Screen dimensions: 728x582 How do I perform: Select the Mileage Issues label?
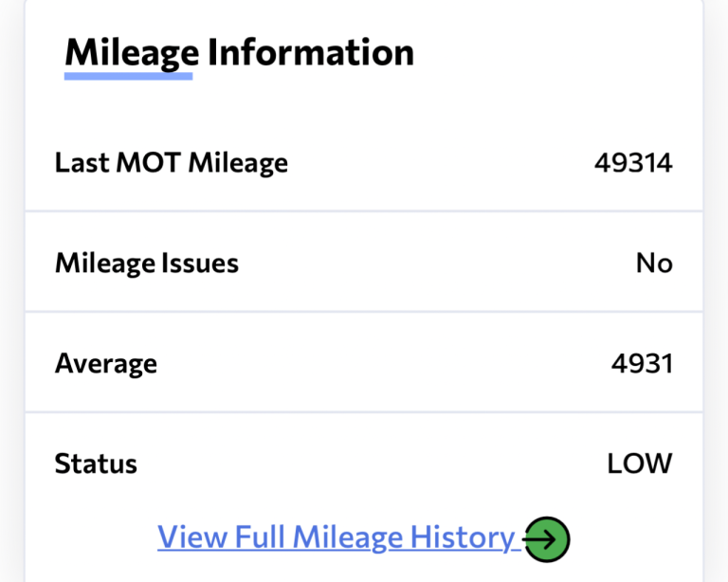(147, 263)
